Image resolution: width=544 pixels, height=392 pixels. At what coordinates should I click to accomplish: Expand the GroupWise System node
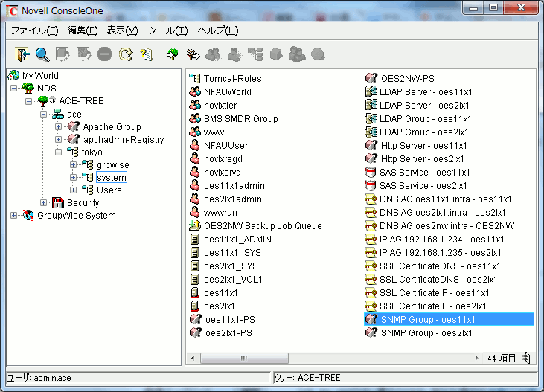[13, 216]
